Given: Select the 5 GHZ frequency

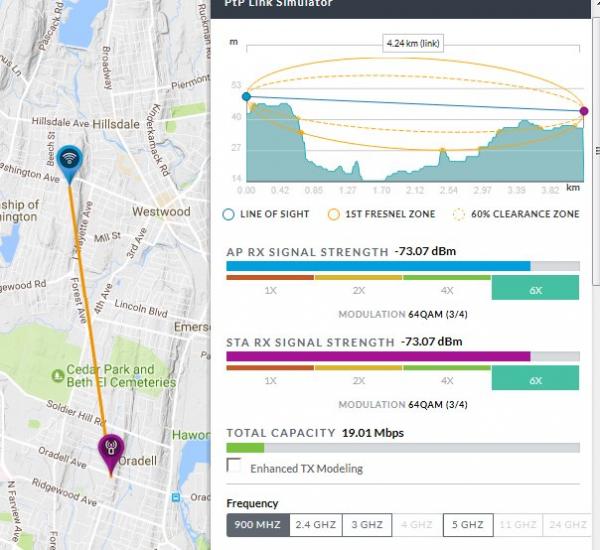Looking at the screenshot, I should tap(468, 525).
